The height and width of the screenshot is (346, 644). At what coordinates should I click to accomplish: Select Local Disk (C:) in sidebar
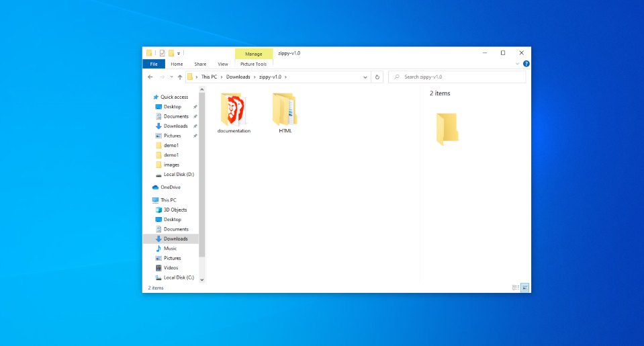(179, 277)
